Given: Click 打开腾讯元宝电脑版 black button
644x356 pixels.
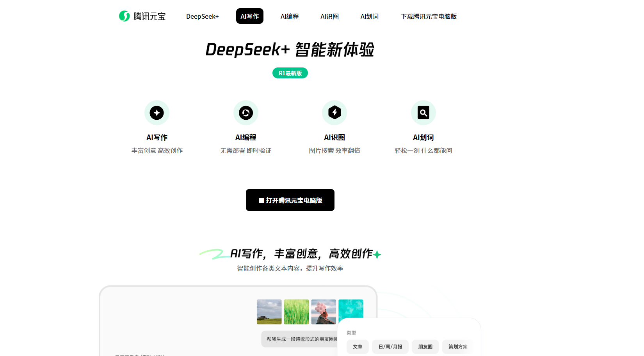Looking at the screenshot, I should point(290,200).
